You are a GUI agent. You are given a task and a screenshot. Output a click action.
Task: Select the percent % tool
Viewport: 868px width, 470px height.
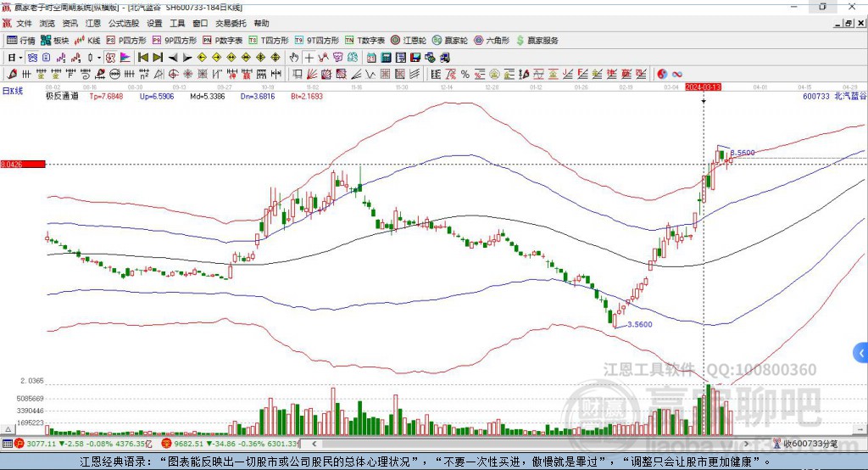click(465, 74)
